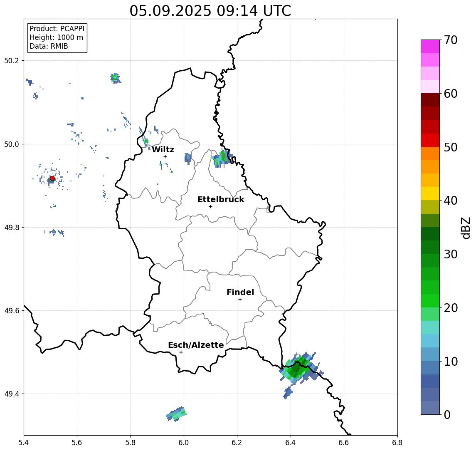This screenshot has width=476, height=451.
Task: Click the colorbar tick label 30
Action: tap(450, 254)
